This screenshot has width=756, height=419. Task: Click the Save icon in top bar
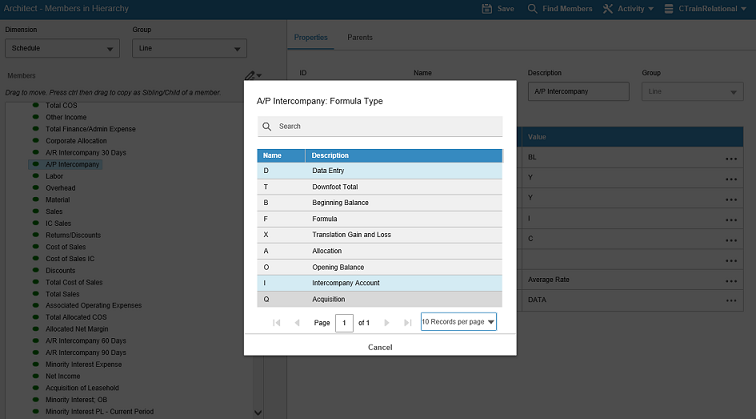(487, 8)
